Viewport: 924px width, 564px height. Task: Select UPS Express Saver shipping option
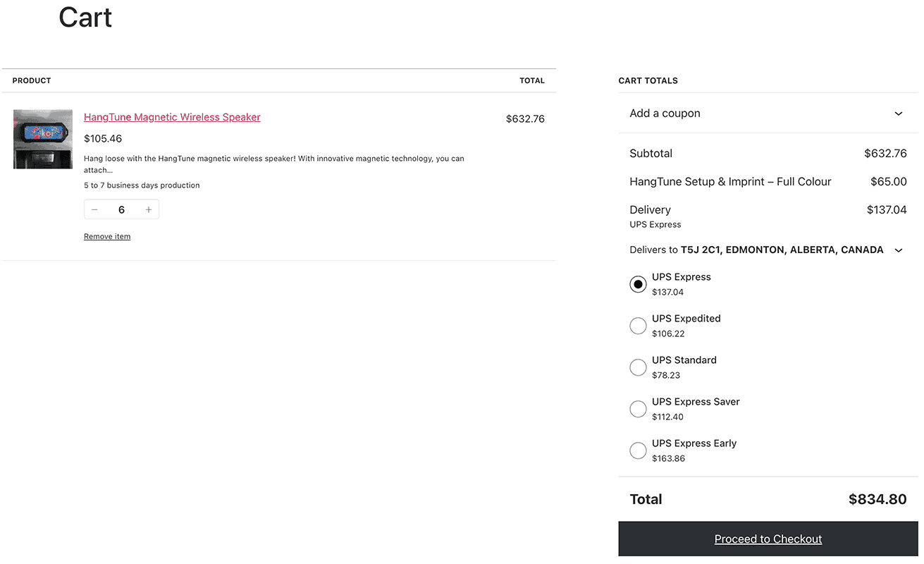click(x=638, y=409)
